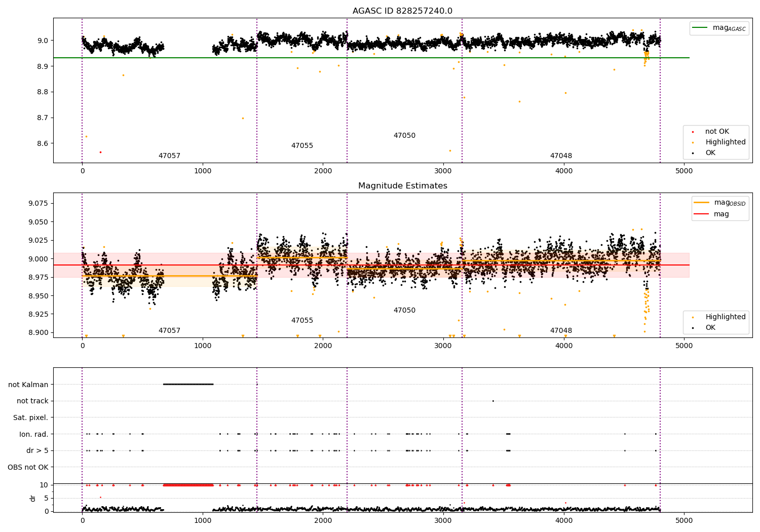Click the single 'not track' data point
Viewport: 760px width, 532px height.
click(x=493, y=401)
